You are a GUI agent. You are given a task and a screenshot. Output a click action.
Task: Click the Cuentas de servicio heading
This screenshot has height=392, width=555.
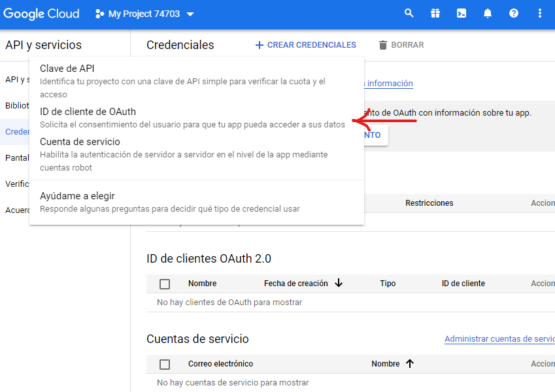197,339
